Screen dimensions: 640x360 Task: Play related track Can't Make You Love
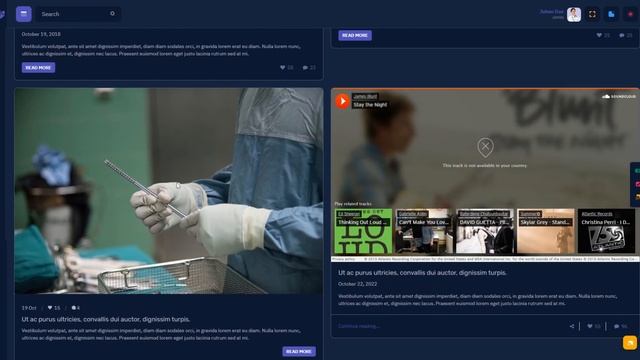pos(424,231)
